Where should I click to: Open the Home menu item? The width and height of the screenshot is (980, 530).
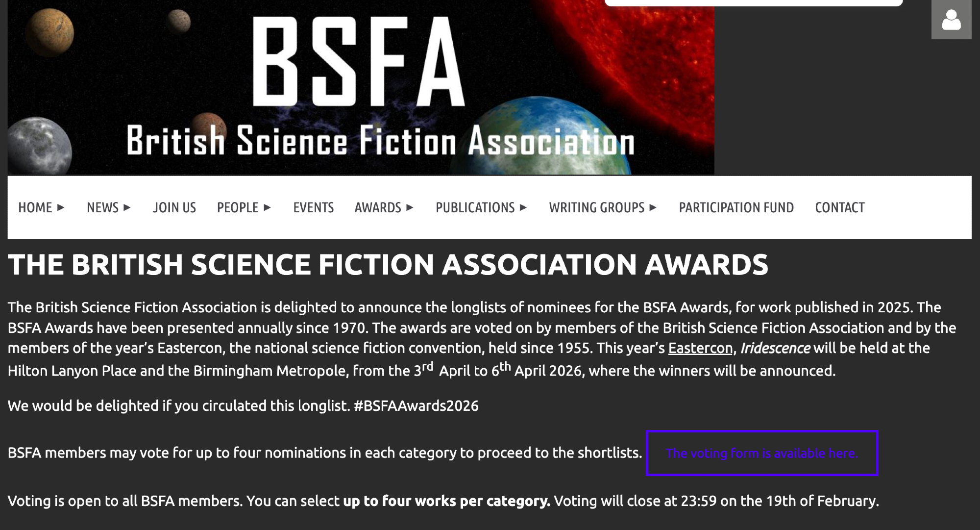pos(35,208)
